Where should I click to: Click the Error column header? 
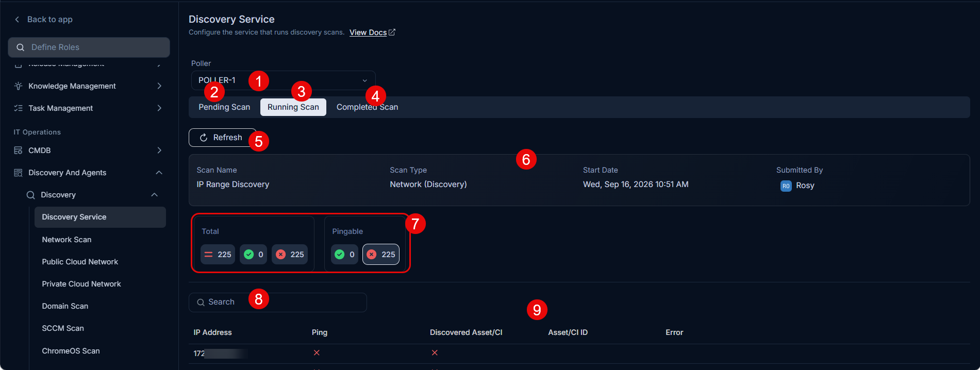(x=674, y=332)
